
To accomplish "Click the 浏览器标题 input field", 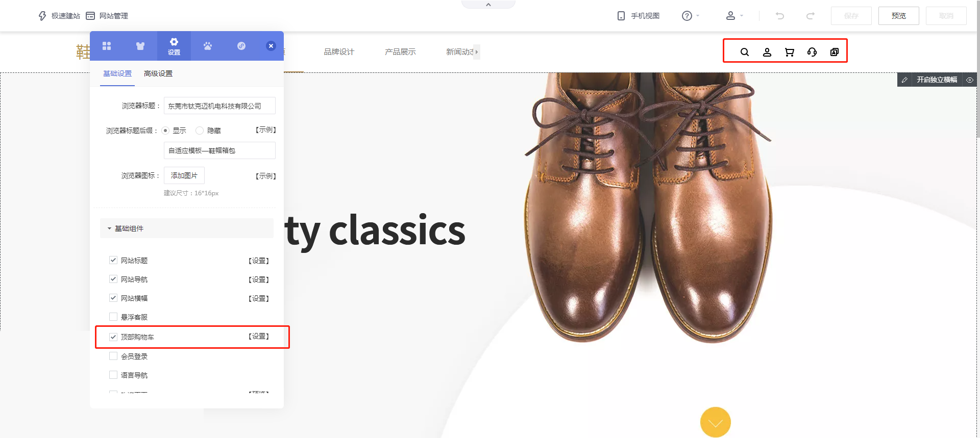I will pyautogui.click(x=219, y=106).
